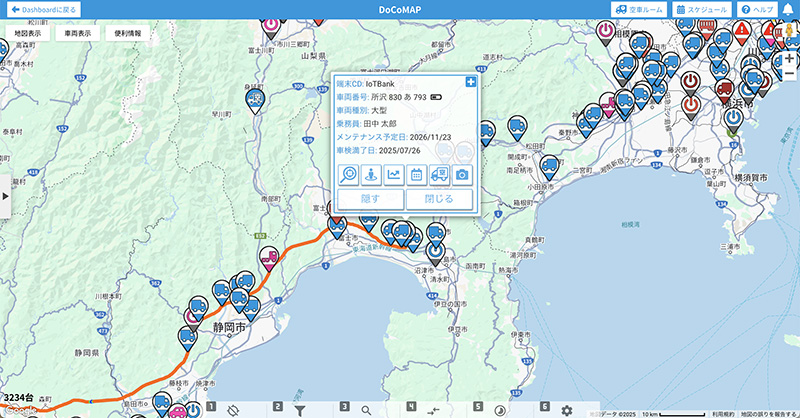This screenshot has width=800, height=418.
Task: Click the filter funnel icon in bottom toolbar
Action: click(300, 410)
